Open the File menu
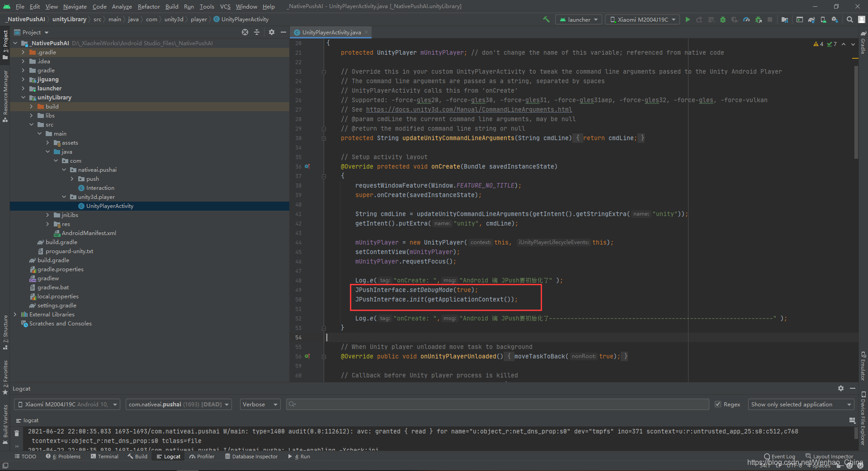Screen dimensions: 868x471 point(20,6)
